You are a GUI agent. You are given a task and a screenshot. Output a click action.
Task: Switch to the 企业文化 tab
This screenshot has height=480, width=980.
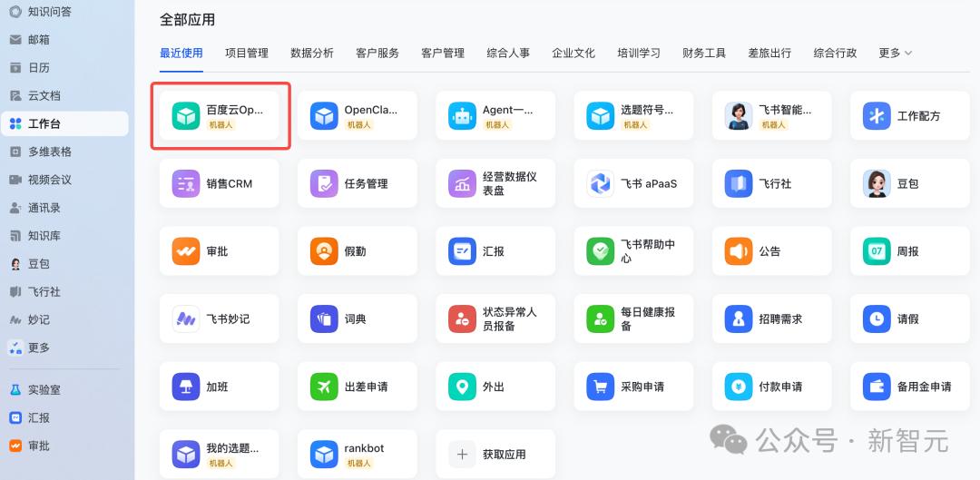pyautogui.click(x=573, y=54)
